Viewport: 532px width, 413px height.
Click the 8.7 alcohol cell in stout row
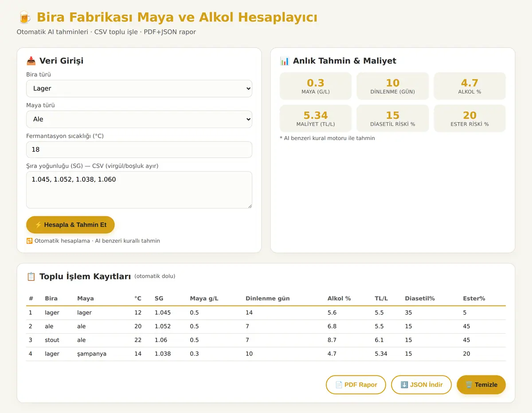332,340
